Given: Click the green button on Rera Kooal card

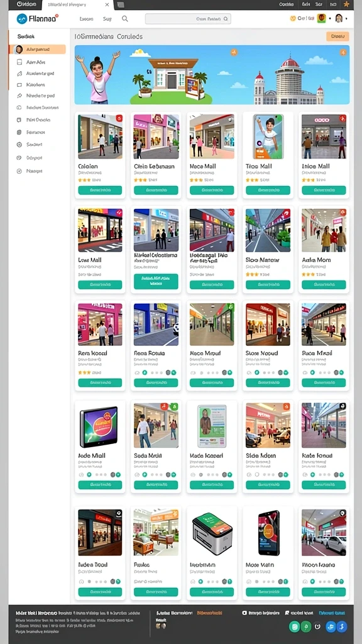Looking at the screenshot, I should coord(100,382).
